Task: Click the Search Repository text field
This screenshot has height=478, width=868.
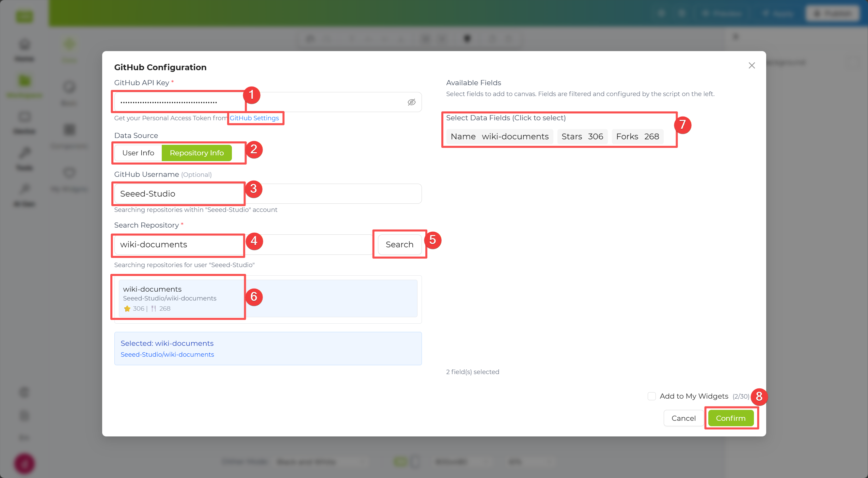Action: click(x=243, y=245)
